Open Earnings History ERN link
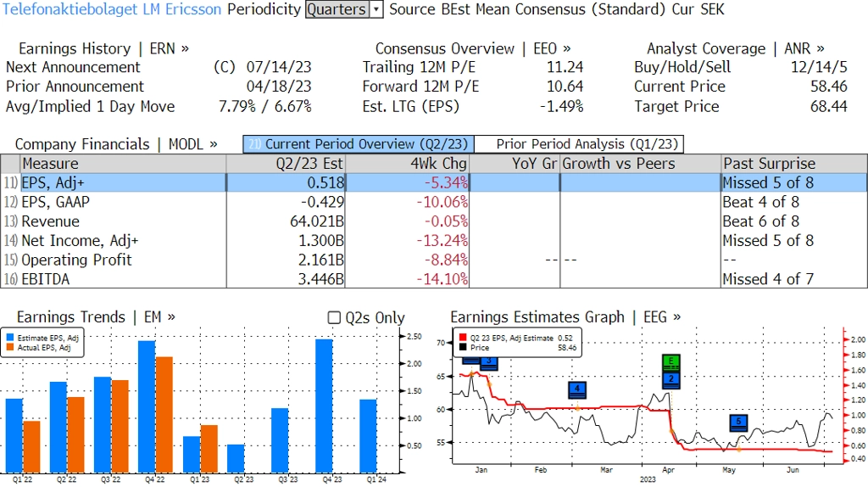The image size is (868, 487). click(x=103, y=48)
